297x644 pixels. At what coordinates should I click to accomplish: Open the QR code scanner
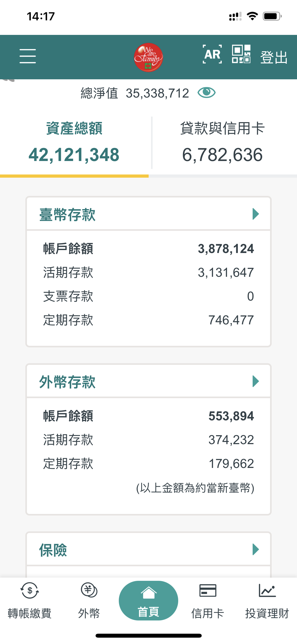click(241, 54)
